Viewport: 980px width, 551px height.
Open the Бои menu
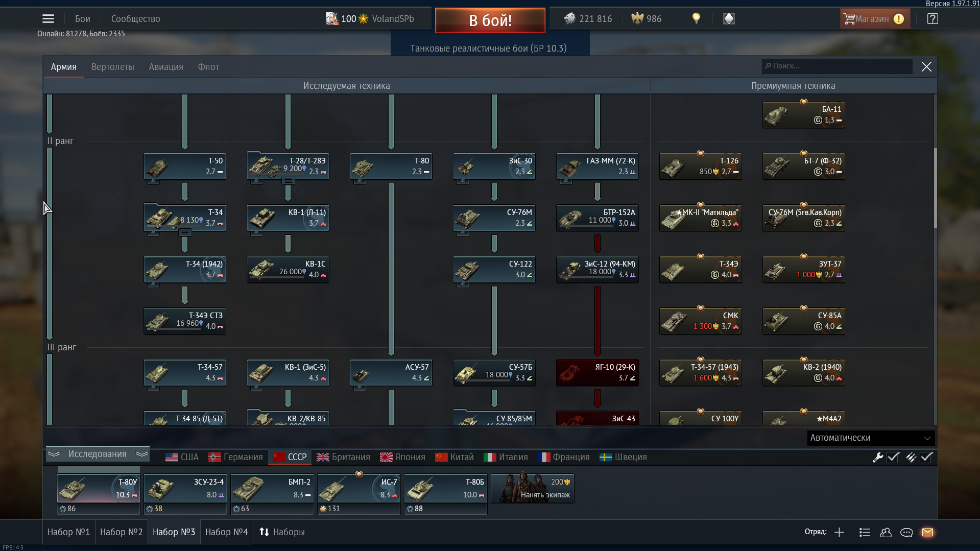[x=83, y=19]
